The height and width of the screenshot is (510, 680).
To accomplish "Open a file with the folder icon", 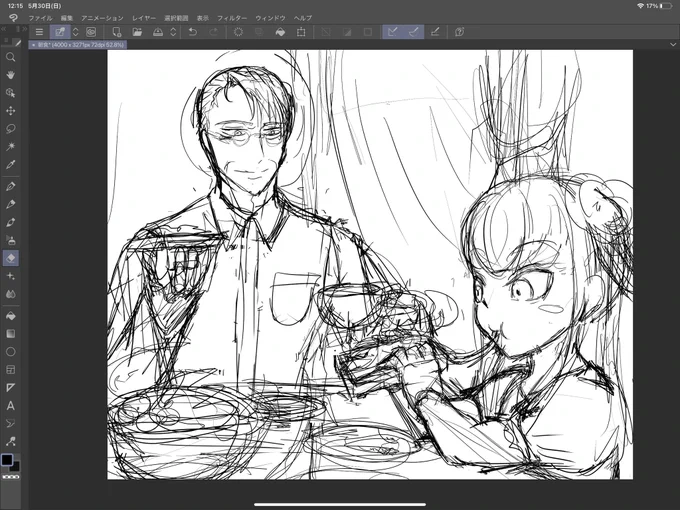I will click(137, 32).
